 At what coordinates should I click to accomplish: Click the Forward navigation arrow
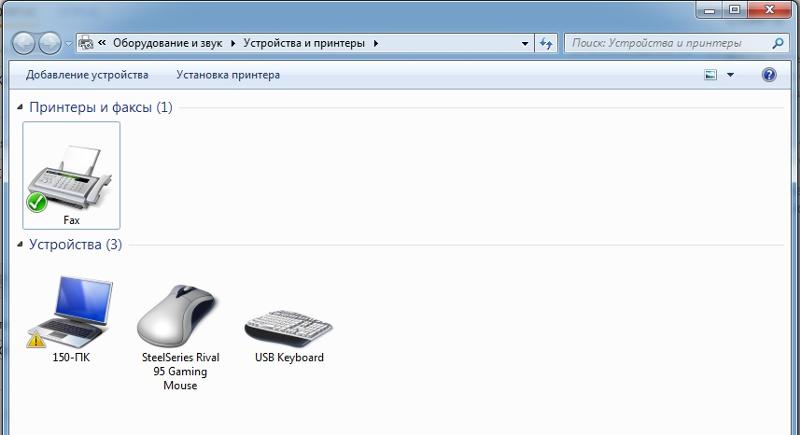[x=50, y=43]
